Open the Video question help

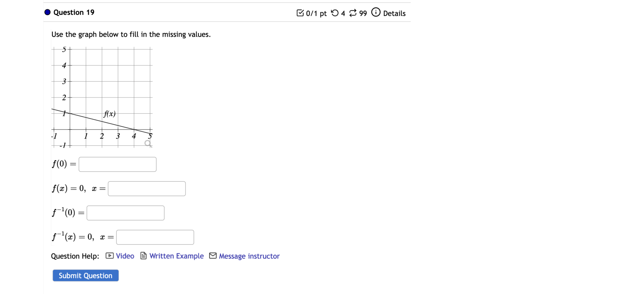[125, 256]
